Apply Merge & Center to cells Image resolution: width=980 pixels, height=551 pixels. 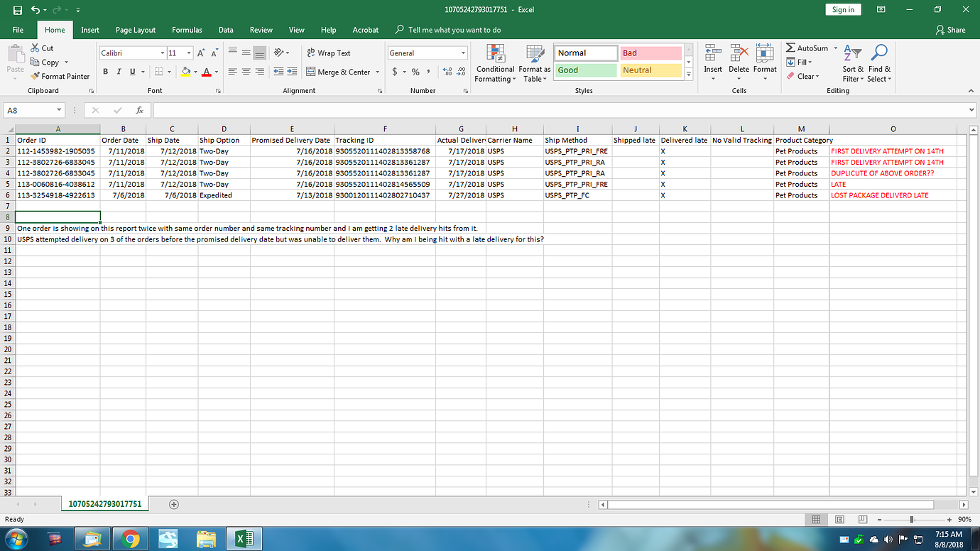(x=339, y=72)
